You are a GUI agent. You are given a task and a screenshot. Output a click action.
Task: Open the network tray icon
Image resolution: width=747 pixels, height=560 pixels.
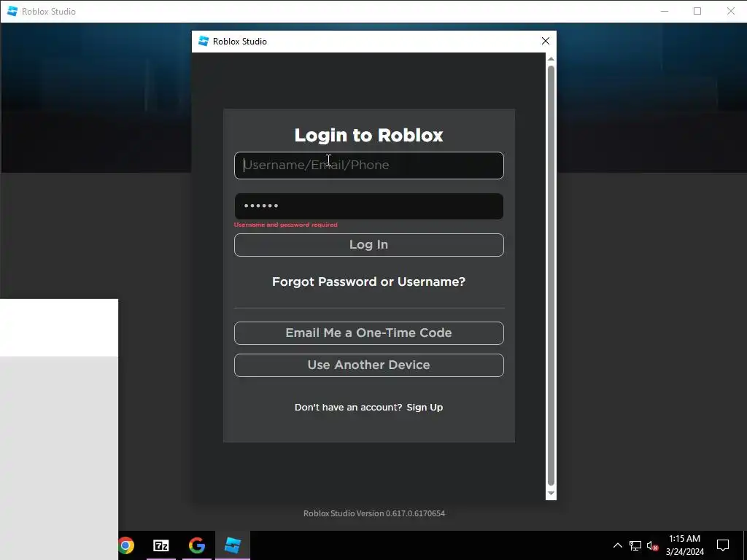point(635,545)
